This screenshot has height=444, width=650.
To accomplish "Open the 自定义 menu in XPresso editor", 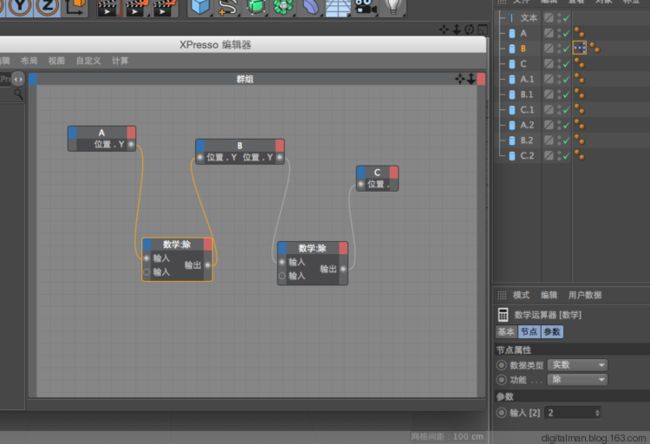I will [88, 61].
